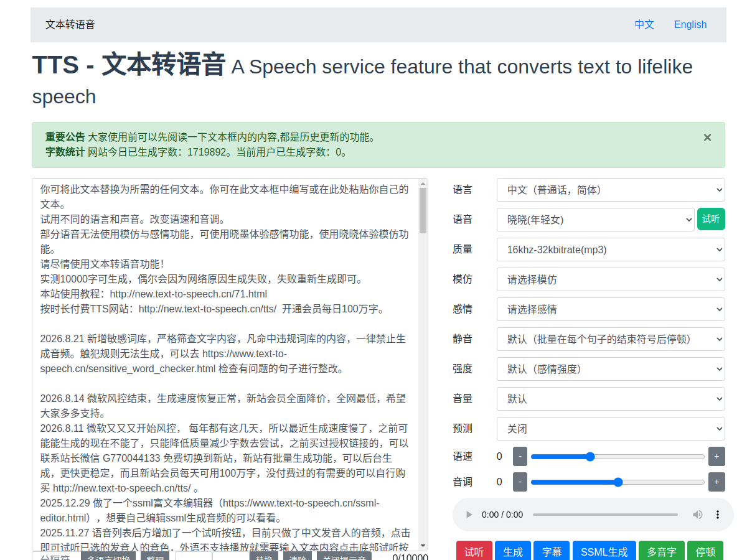Image resolution: width=747 pixels, height=560 pixels.
Task: Click the green 停顿 button
Action: [x=705, y=551]
